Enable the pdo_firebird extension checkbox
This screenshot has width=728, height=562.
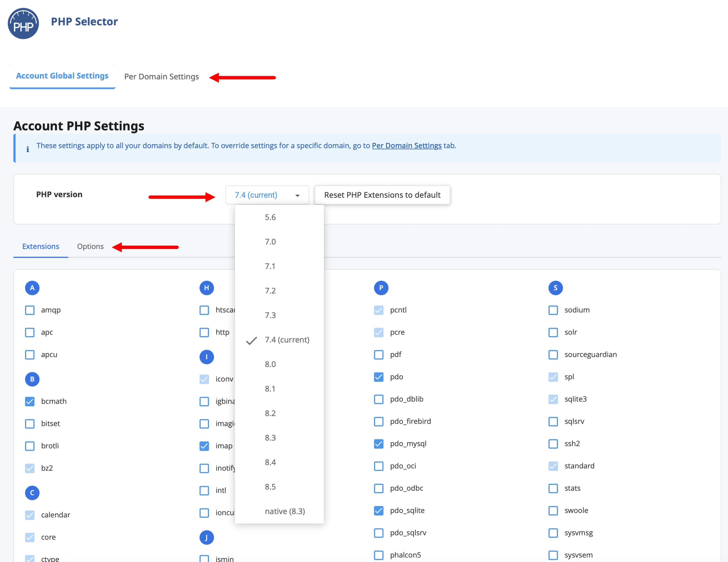click(x=379, y=422)
